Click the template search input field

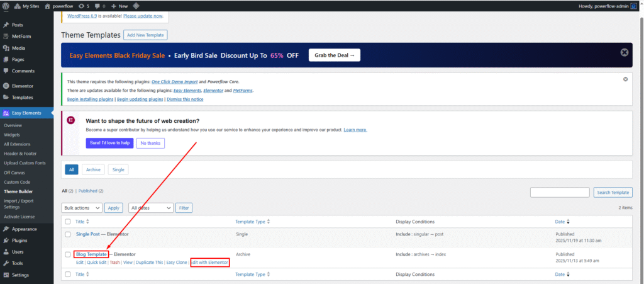tap(560, 192)
